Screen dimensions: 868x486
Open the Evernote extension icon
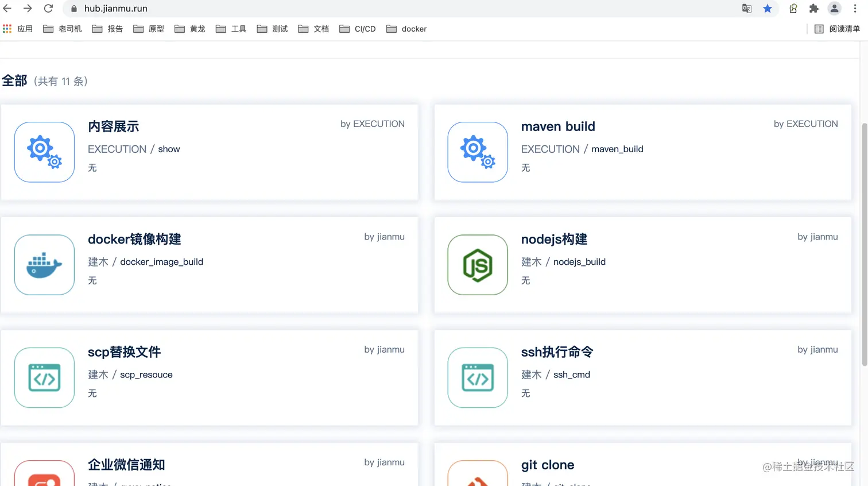pyautogui.click(x=793, y=9)
